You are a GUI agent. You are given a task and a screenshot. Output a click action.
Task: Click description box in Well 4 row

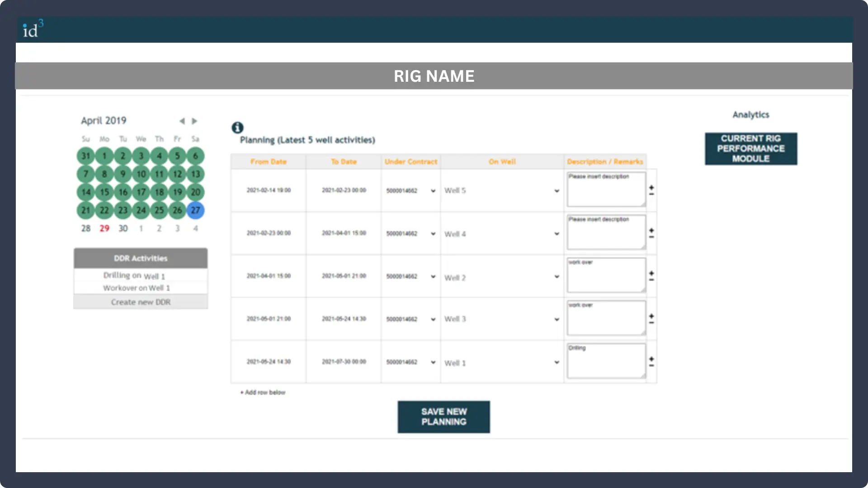click(606, 232)
